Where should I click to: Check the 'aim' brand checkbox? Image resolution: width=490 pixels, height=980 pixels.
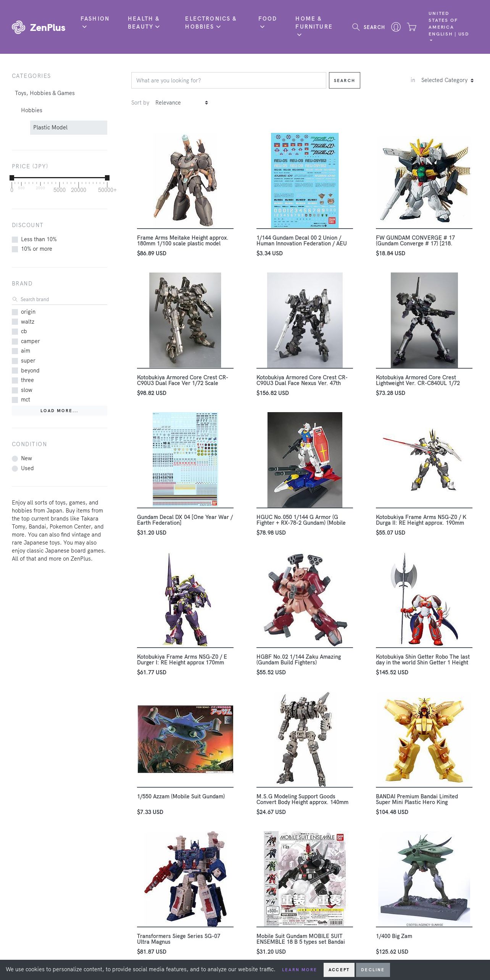click(x=15, y=351)
